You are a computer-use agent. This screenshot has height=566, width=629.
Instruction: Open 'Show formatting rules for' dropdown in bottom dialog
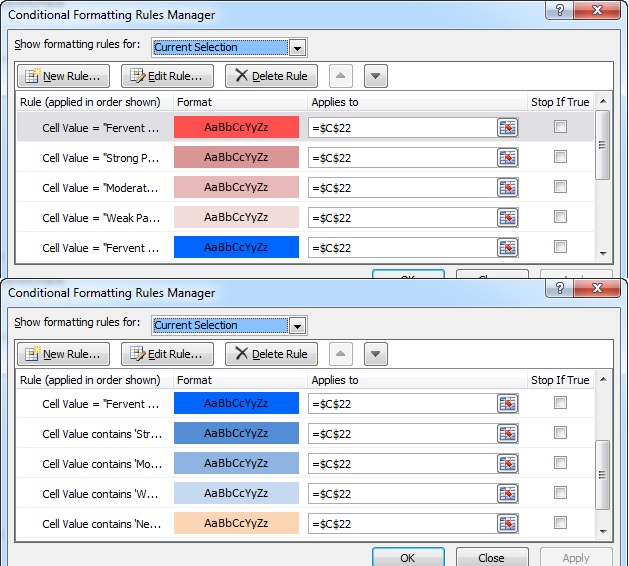pos(296,326)
